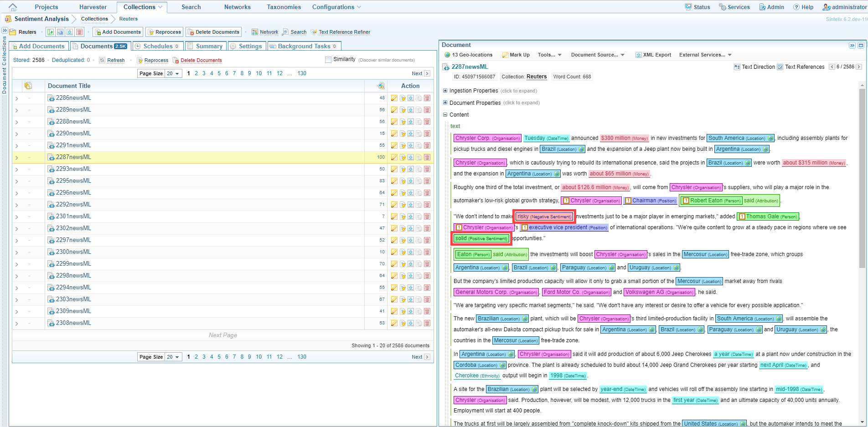The height and width of the screenshot is (427, 868).
Task: Expand the 2293newsML row chevron
Action: click(x=17, y=170)
